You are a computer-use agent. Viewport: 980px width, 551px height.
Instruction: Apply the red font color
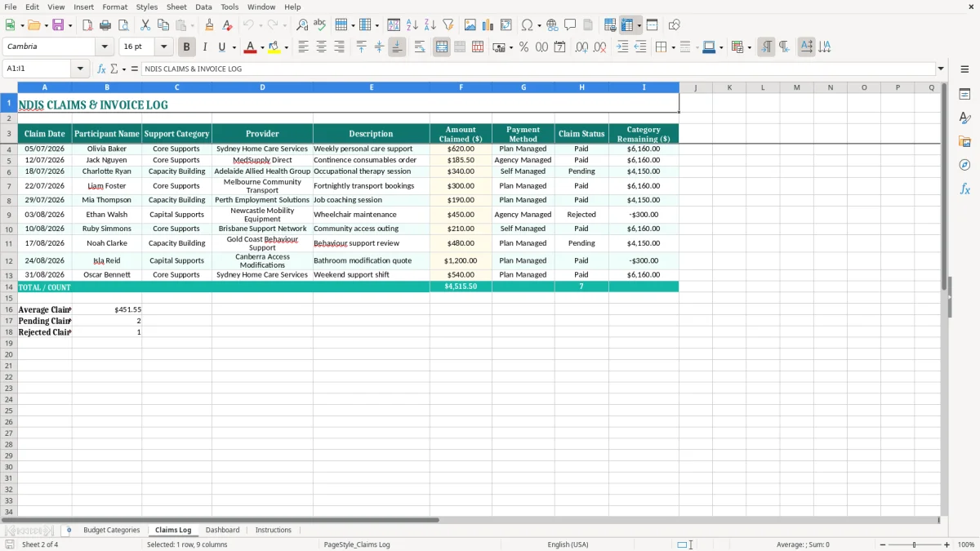pyautogui.click(x=251, y=47)
